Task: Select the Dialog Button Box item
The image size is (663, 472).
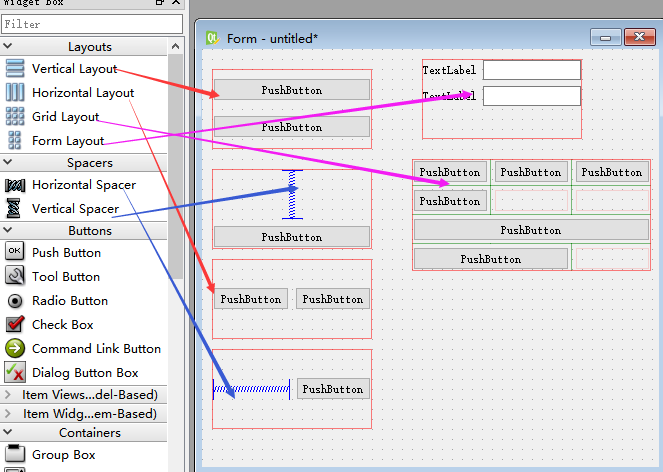Action: [85, 373]
